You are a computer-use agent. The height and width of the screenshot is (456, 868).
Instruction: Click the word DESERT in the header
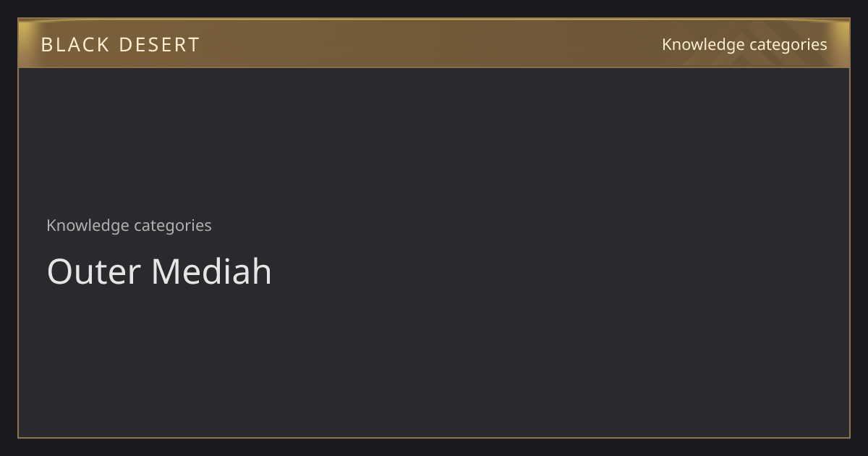click(x=159, y=45)
